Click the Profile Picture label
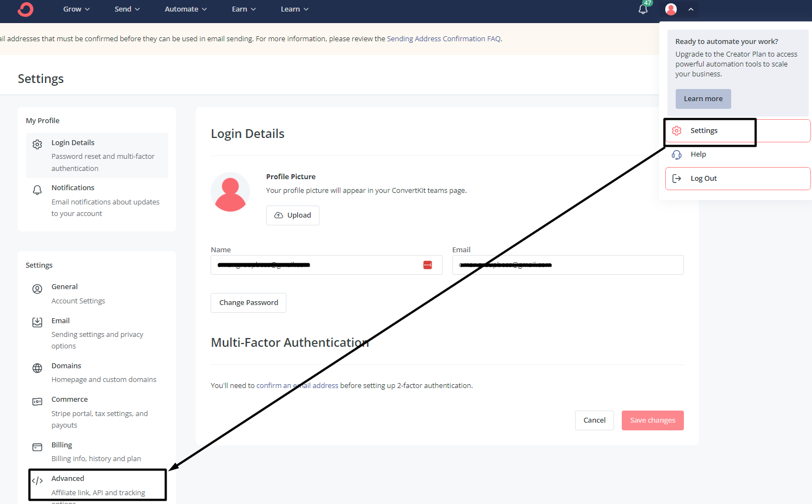 (x=291, y=177)
